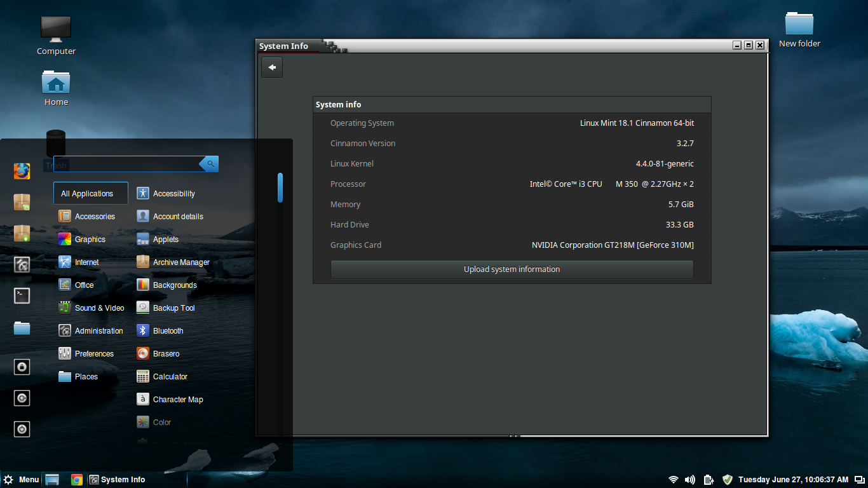Click the Graphics Card value text

[613, 245]
